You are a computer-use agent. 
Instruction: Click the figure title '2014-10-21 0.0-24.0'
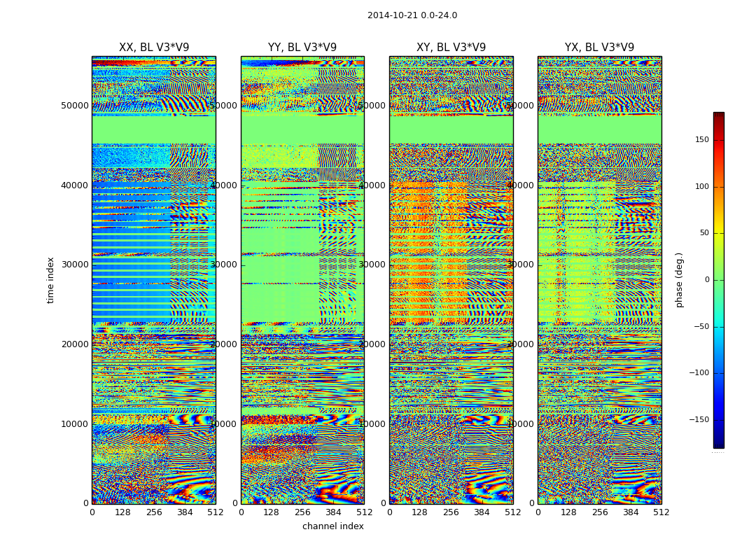412,15
